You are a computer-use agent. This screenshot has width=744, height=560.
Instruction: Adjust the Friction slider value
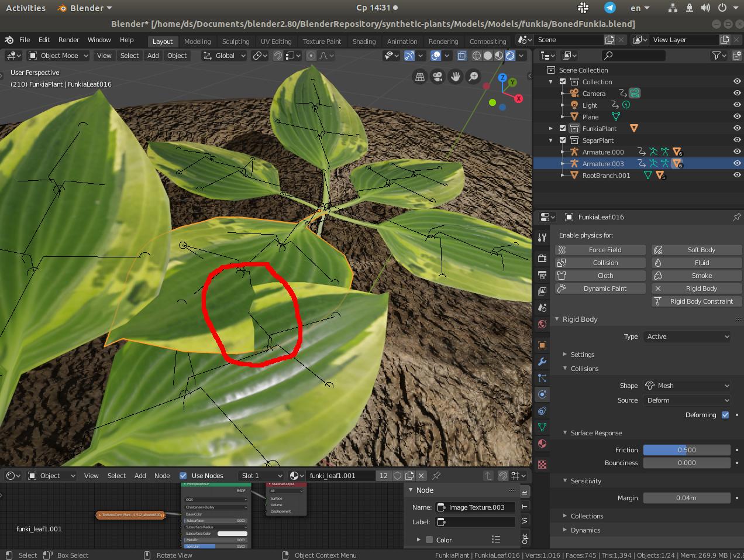tap(687, 449)
